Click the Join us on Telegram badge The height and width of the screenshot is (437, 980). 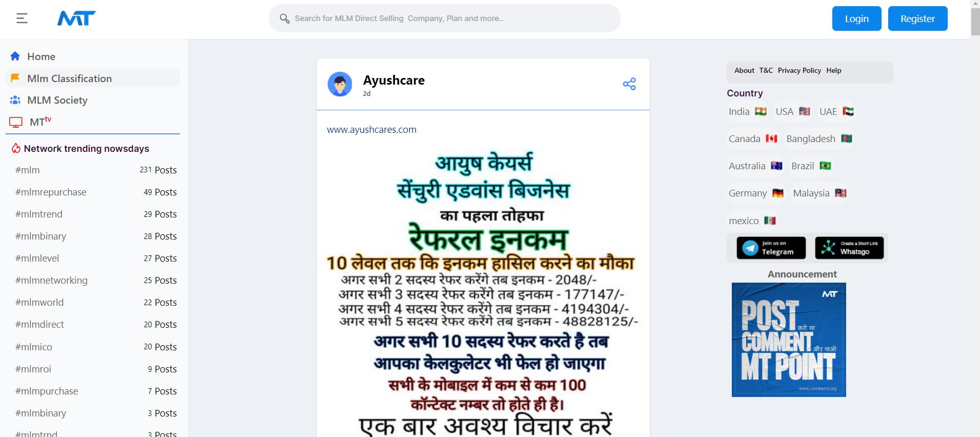771,248
